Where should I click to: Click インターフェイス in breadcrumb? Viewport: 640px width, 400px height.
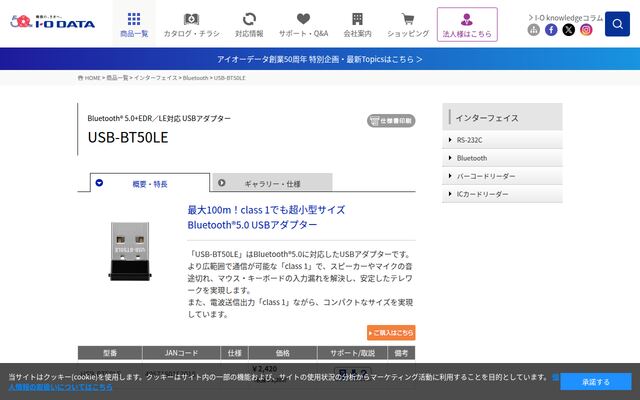click(x=156, y=78)
